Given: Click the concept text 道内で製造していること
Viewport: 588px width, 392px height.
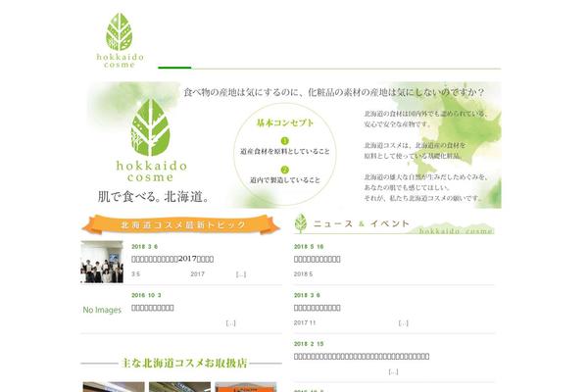Looking at the screenshot, I should [285, 180].
